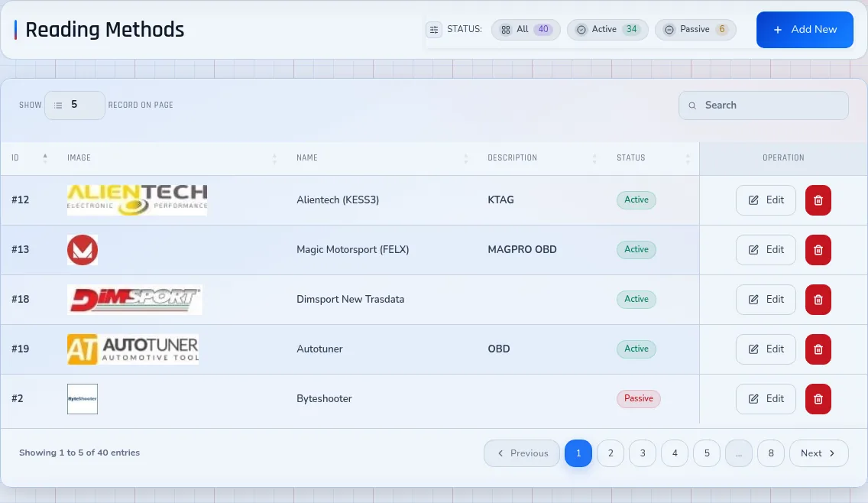View the Dimsport logo image

(x=134, y=299)
